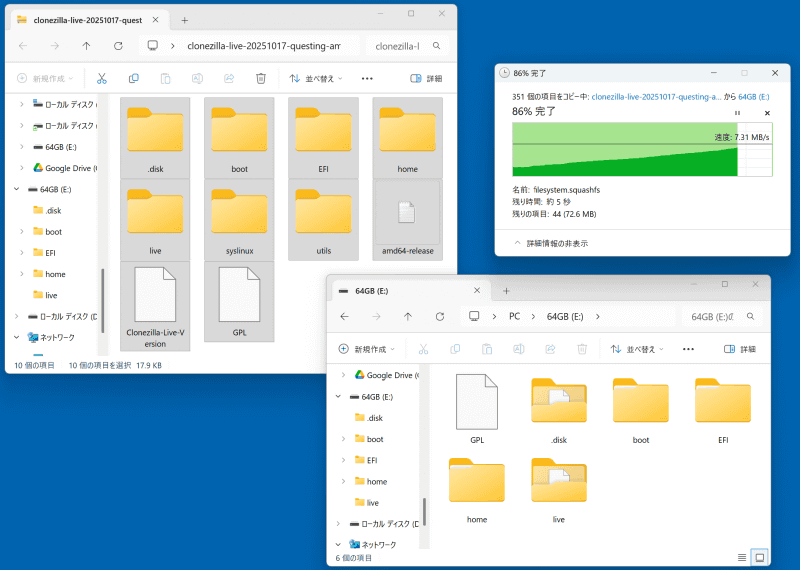
Task: Click PC breadcrumb in 64GB window
Action: pos(514,316)
